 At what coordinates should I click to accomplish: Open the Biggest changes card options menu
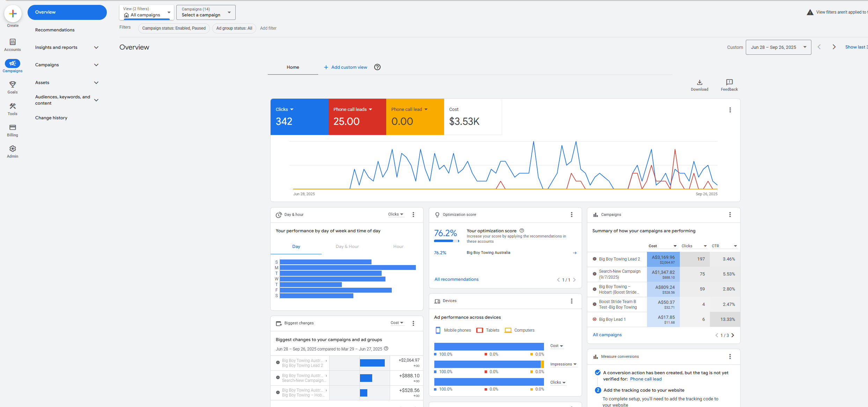(x=413, y=323)
